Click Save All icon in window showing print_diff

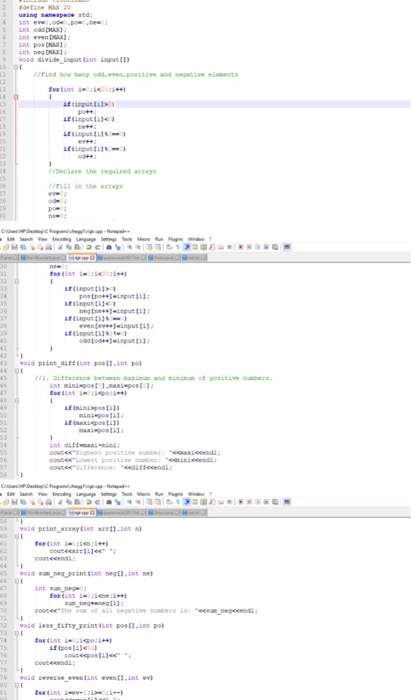pos(22,247)
